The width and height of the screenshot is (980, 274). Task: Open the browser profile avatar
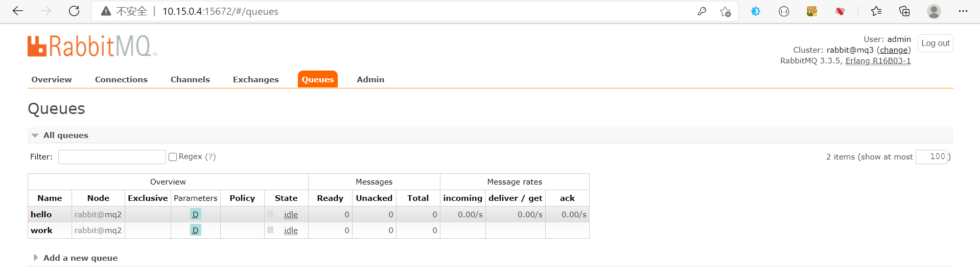(x=934, y=11)
